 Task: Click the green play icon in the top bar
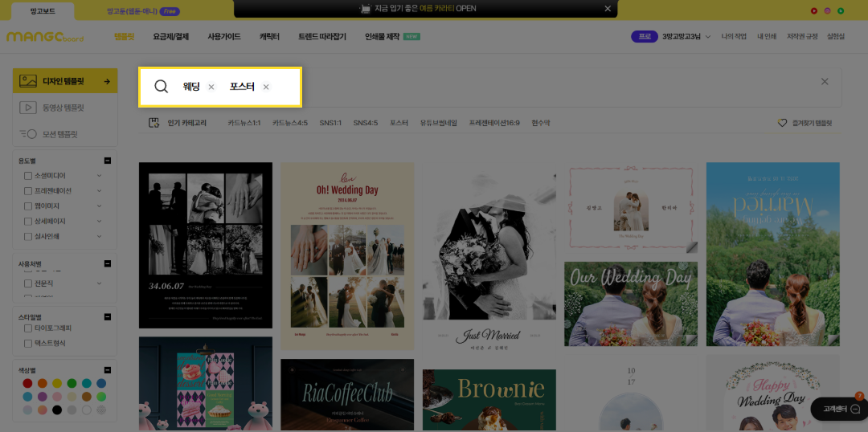tap(841, 10)
